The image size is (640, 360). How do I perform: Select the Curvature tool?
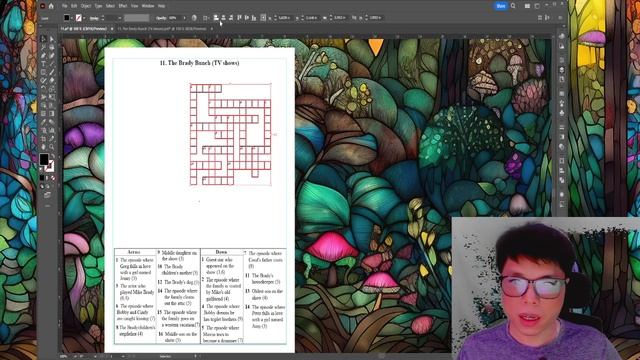click(51, 55)
